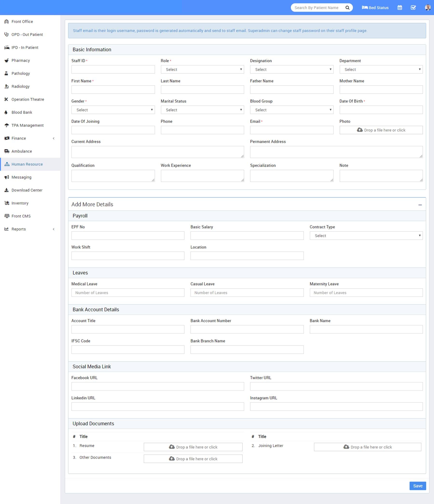Open the Role dropdown

point(202,69)
